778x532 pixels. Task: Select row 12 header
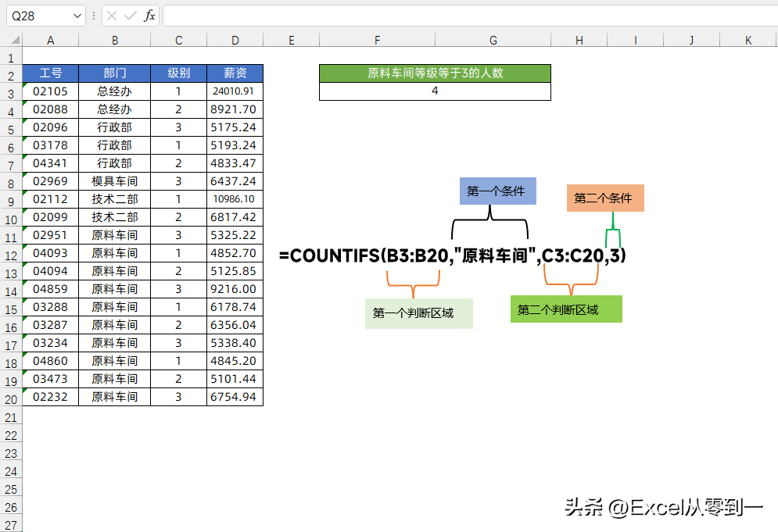coord(11,253)
